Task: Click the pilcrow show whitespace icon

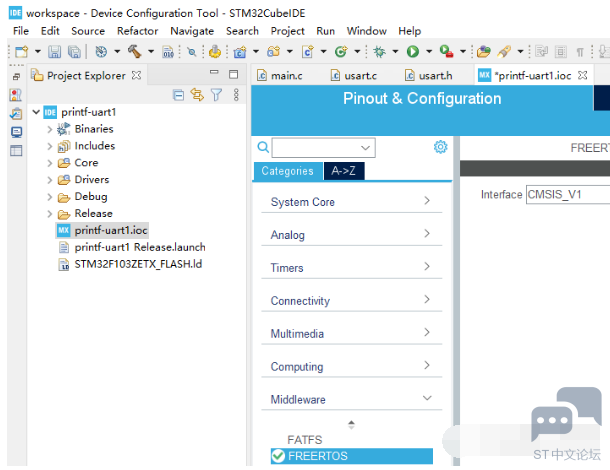Action: pyautogui.click(x=580, y=52)
